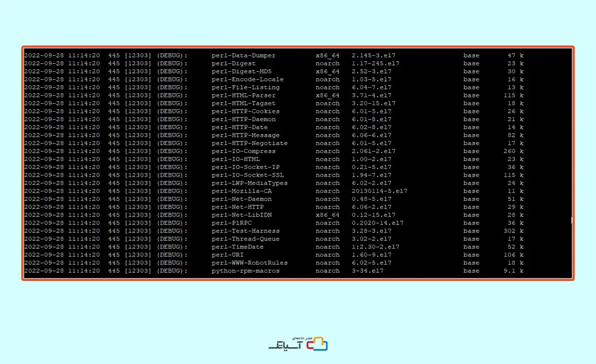Click the perl-HTTP-Negotiate package name
This screenshot has width=596, height=364.
click(249, 143)
